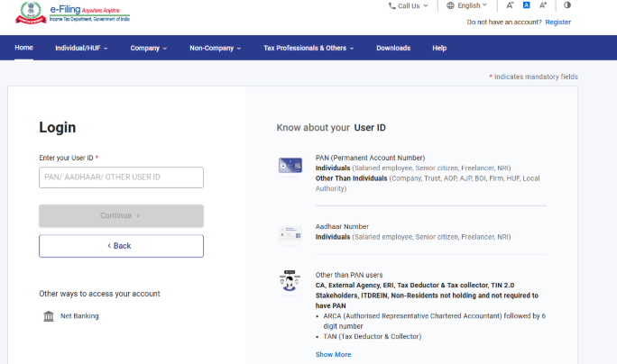Open Tax Professionals & Others menu
The image size is (617, 364).
[308, 48]
